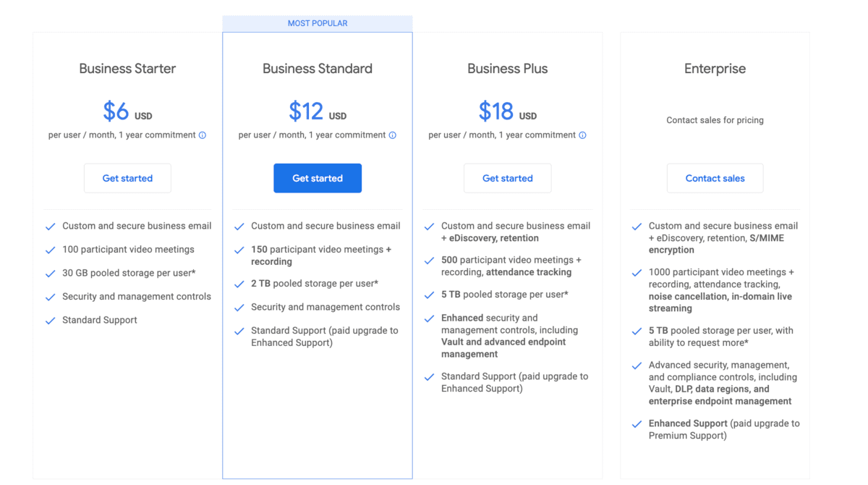Click info icon beside Business Standard commitment text
868x485 pixels.
(393, 135)
